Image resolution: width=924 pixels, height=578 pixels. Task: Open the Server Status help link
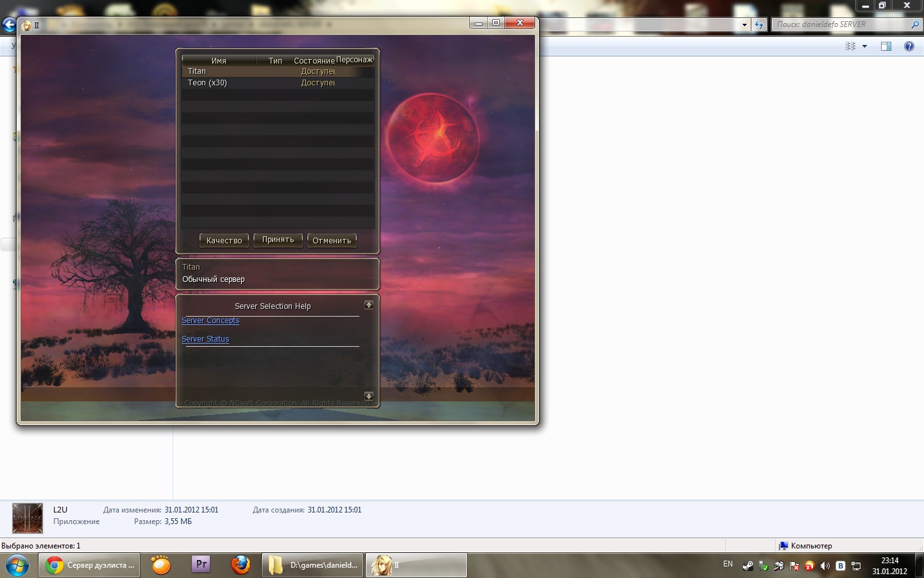click(205, 339)
